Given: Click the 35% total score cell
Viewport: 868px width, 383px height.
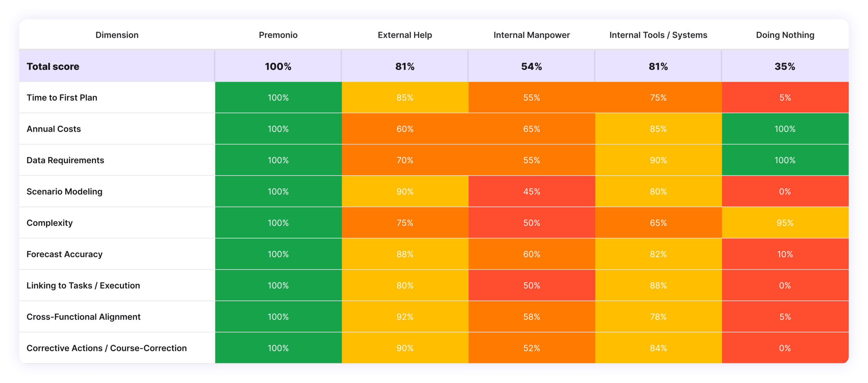Looking at the screenshot, I should (785, 66).
